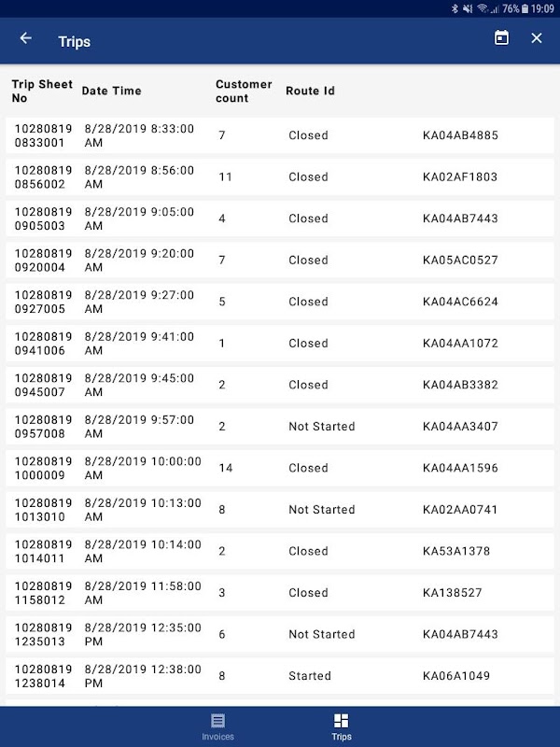Open trip dated 8/28/2019 9:05:00 AM

(280, 218)
